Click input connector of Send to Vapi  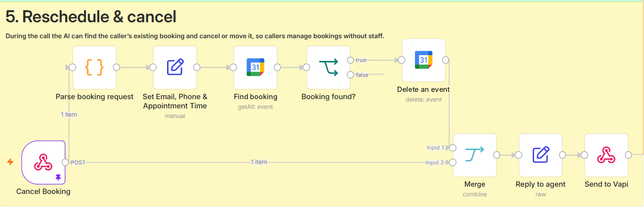click(584, 155)
